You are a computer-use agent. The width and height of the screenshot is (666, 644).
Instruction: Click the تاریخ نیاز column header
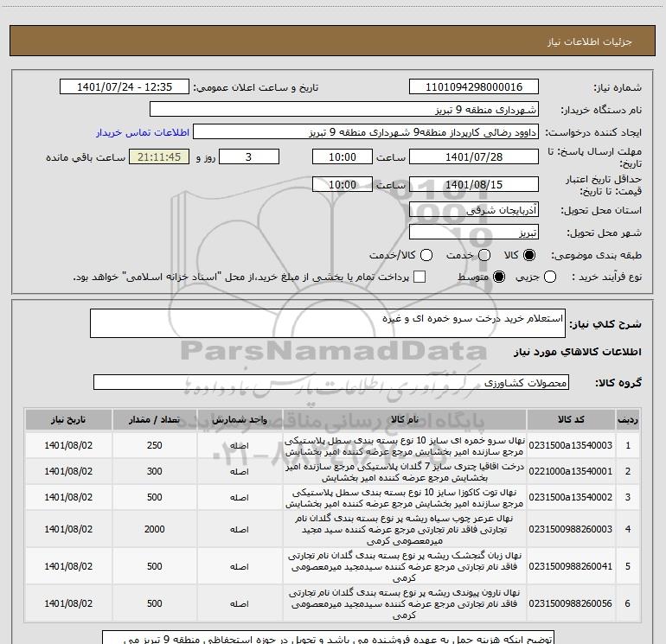[x=68, y=419]
